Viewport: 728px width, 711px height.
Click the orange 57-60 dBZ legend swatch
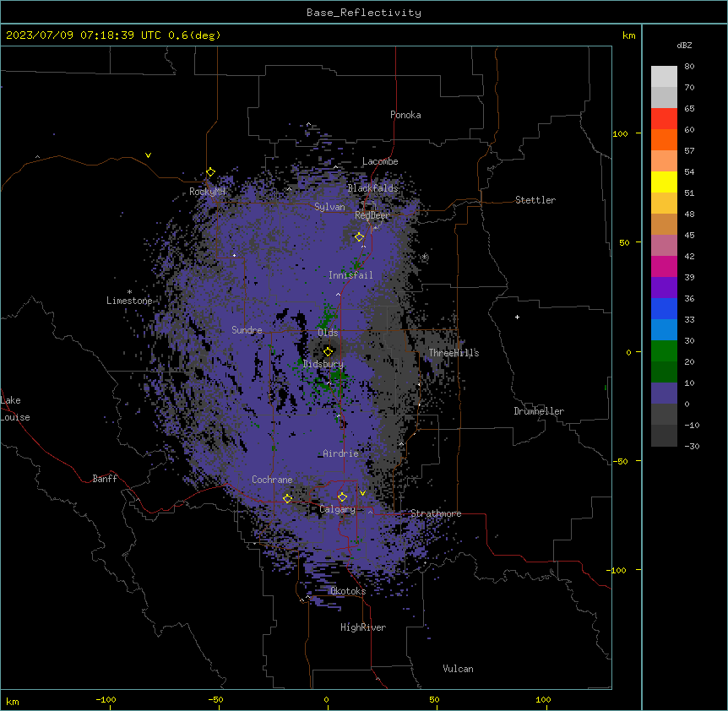click(x=664, y=139)
